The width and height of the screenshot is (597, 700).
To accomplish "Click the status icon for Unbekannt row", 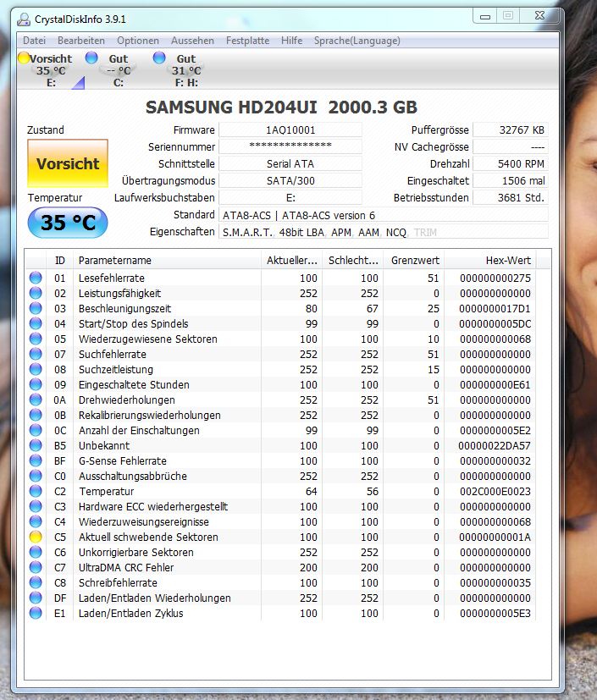I will 36,445.
